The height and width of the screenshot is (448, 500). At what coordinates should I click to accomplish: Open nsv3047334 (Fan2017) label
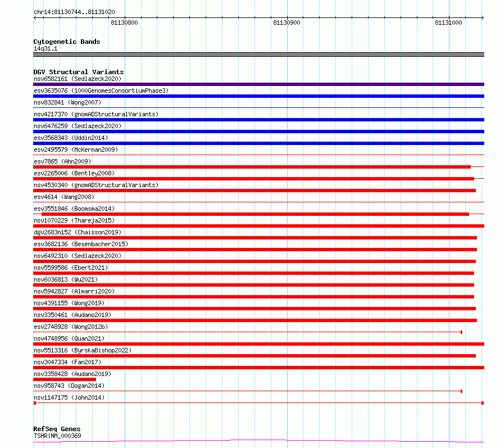coord(67,362)
